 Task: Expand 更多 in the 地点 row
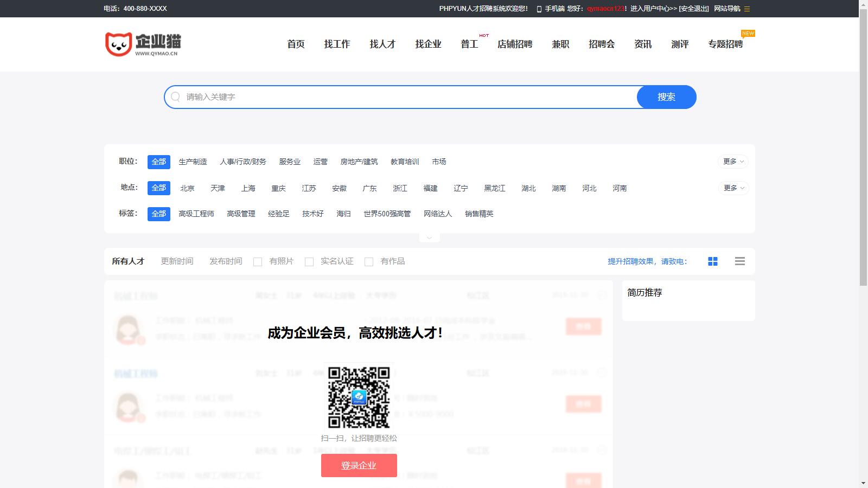tap(733, 188)
